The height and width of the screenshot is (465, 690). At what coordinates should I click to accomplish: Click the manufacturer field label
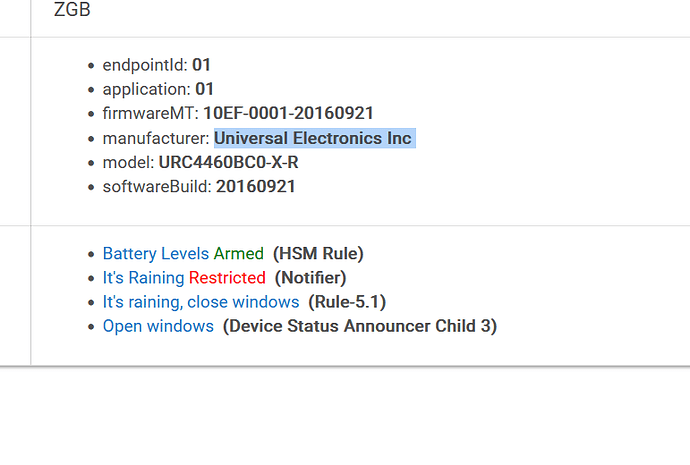156,138
